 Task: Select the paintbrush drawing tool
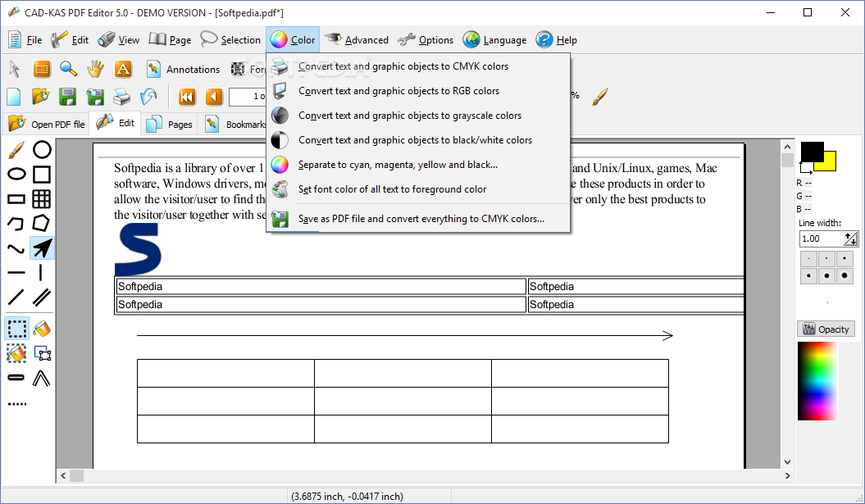pos(16,149)
